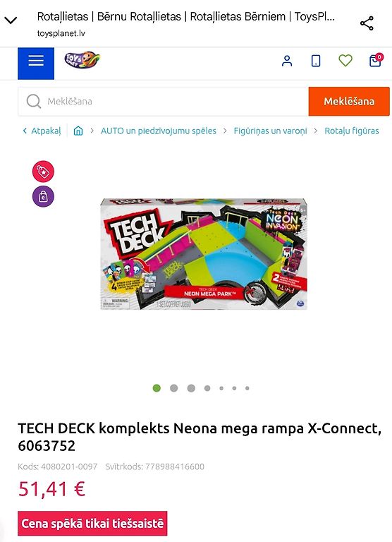Open Figūriņas un varoņi breadcrumb
This screenshot has height=542, width=392.
[271, 131]
